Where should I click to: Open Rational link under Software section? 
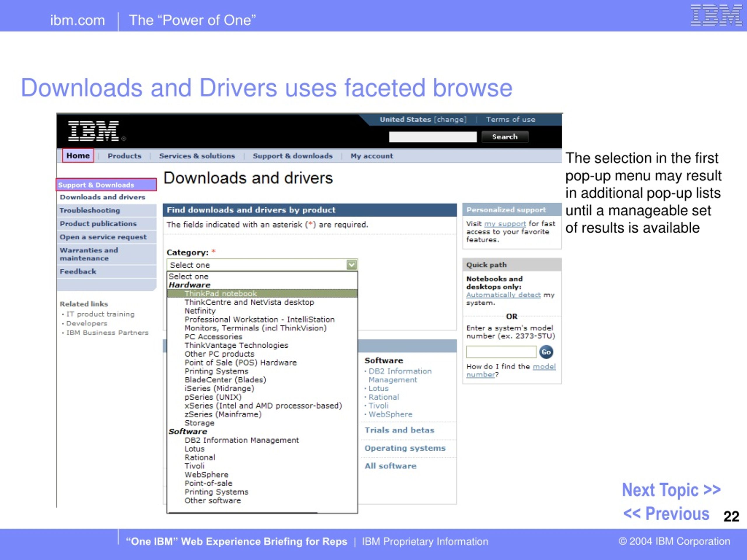tap(384, 397)
